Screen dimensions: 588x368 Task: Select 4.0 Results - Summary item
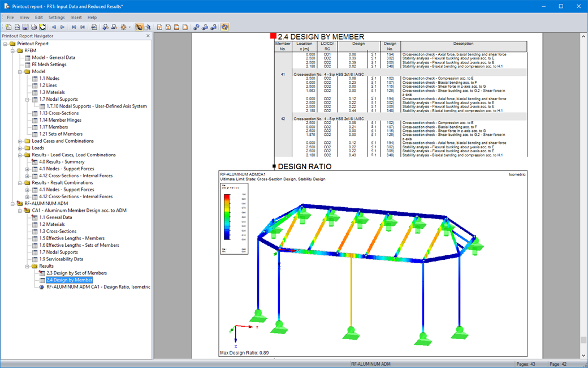pyautogui.click(x=62, y=162)
